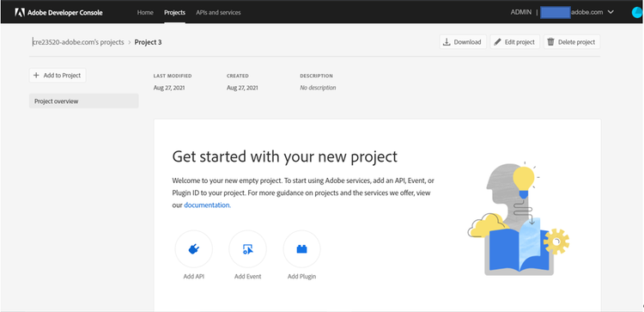
Task: Click the No description text
Action: [x=318, y=88]
